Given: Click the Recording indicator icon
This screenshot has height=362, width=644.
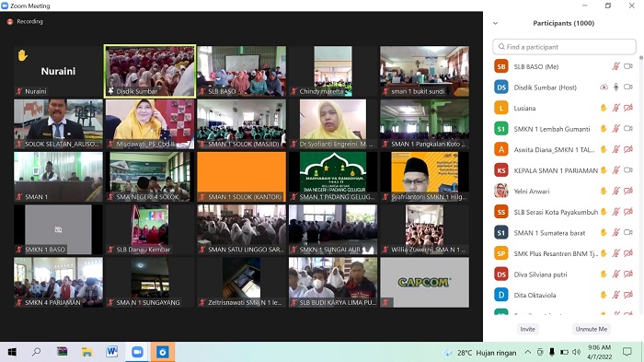Looking at the screenshot, I should tap(10, 22).
